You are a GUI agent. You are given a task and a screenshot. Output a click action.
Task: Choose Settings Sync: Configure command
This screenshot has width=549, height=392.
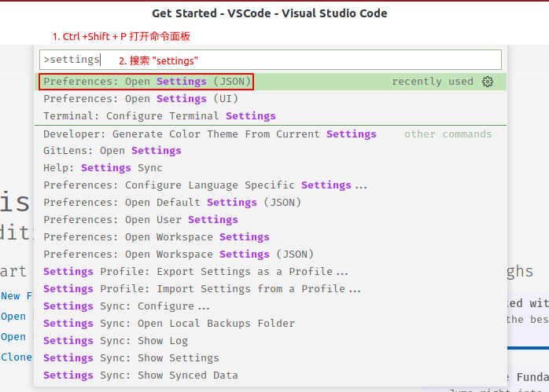pos(271,306)
